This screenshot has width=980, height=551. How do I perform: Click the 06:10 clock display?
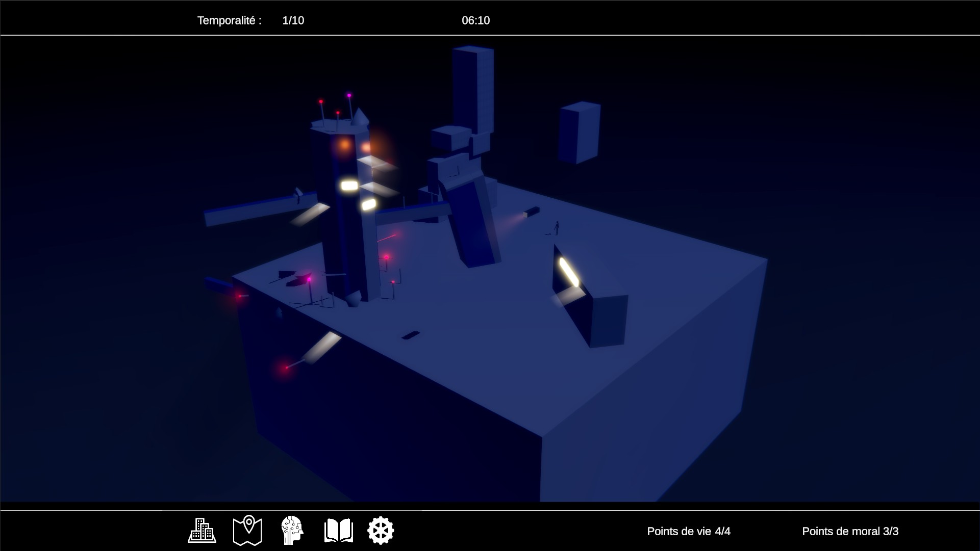click(x=475, y=20)
